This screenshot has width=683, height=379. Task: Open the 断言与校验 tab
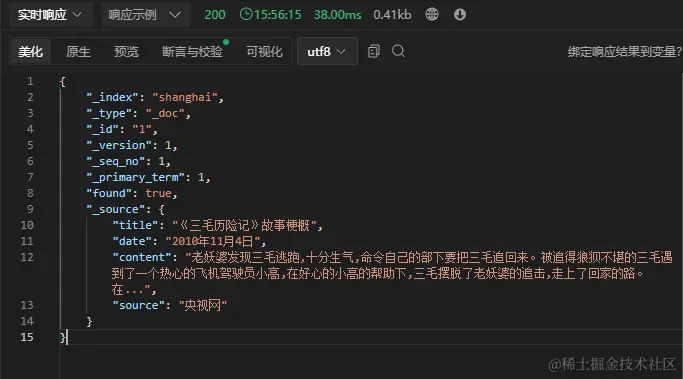click(x=192, y=51)
